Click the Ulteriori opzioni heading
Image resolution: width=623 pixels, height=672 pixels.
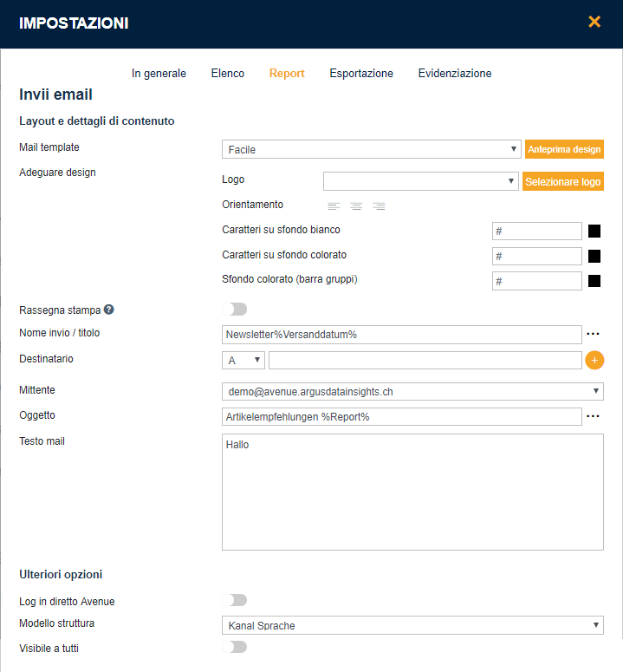[x=61, y=574]
